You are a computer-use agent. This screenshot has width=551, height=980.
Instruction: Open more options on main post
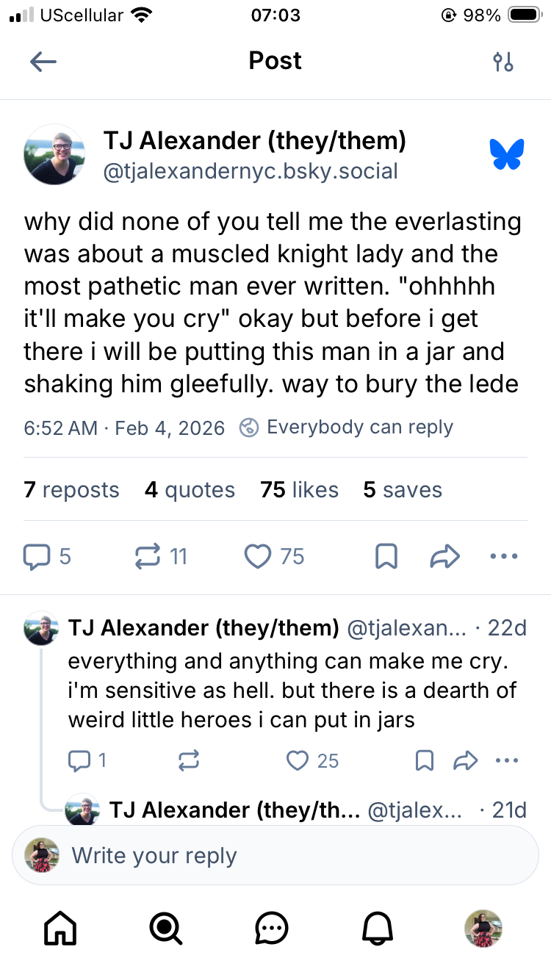(503, 557)
